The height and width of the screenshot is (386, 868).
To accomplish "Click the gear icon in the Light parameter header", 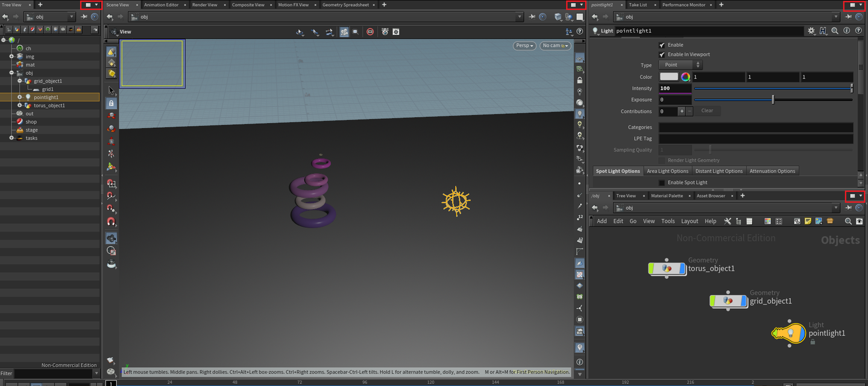I will pyautogui.click(x=811, y=31).
